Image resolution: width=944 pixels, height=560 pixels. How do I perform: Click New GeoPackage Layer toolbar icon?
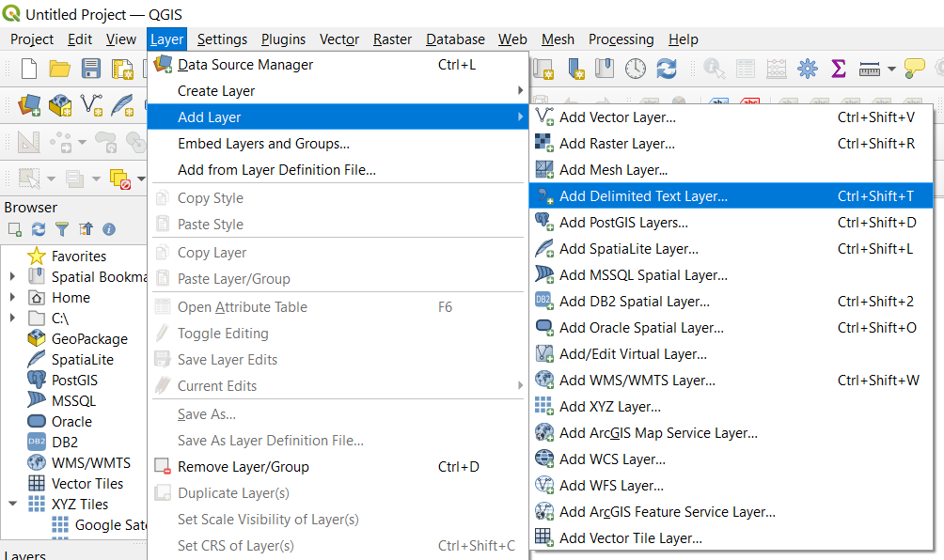(x=60, y=105)
